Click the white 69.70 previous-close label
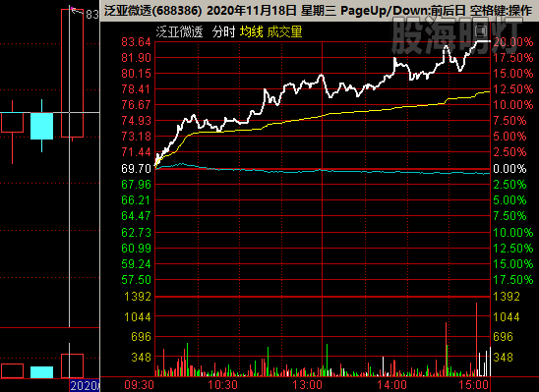The image size is (539, 392). coord(136,169)
